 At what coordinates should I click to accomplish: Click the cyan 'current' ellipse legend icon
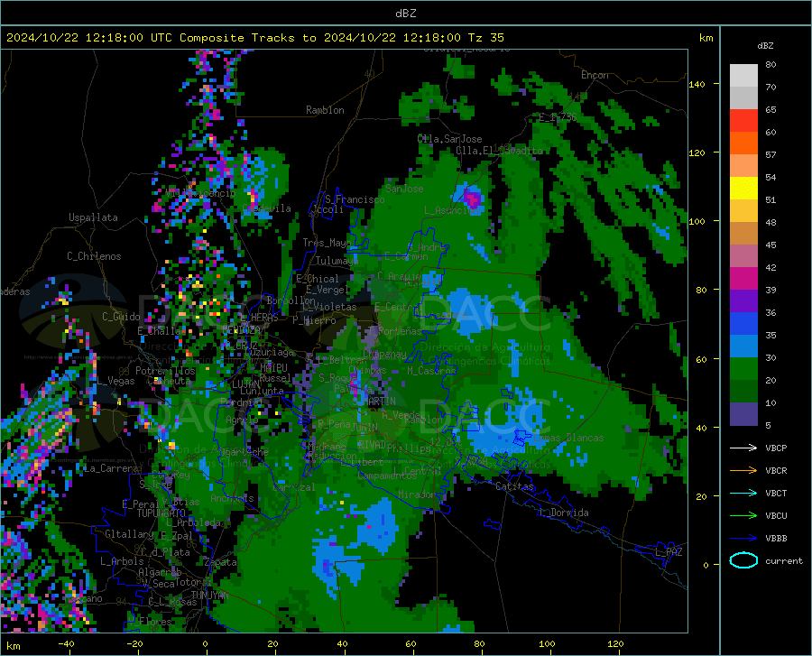point(743,560)
